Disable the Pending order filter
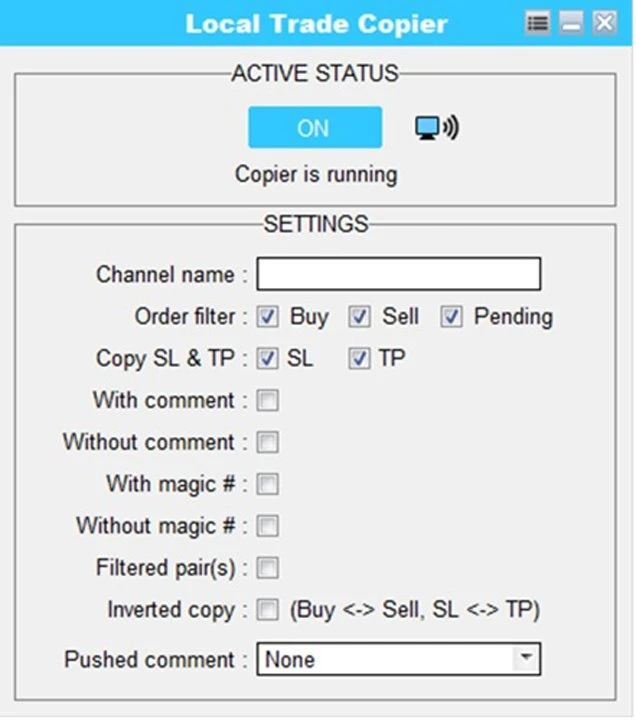This screenshot has width=636, height=720. click(452, 317)
